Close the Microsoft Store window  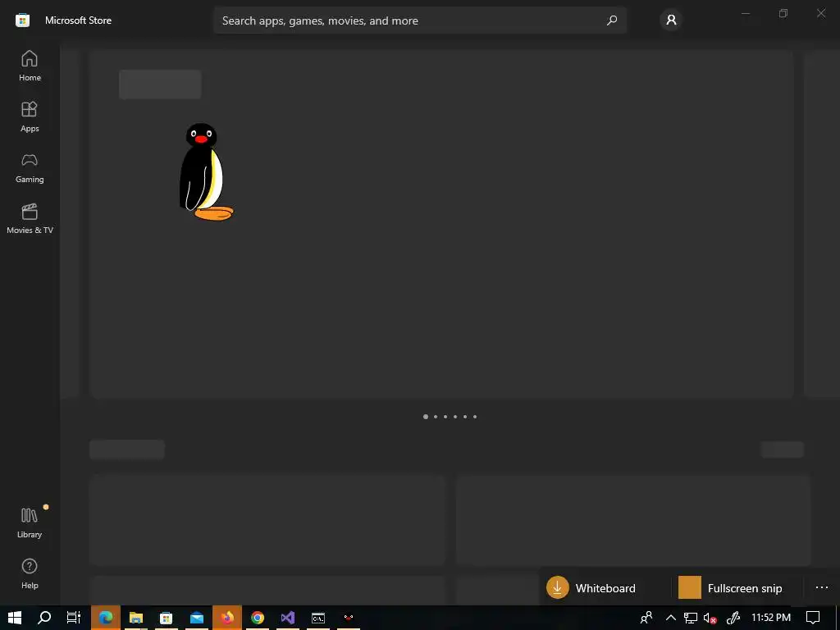click(x=820, y=13)
